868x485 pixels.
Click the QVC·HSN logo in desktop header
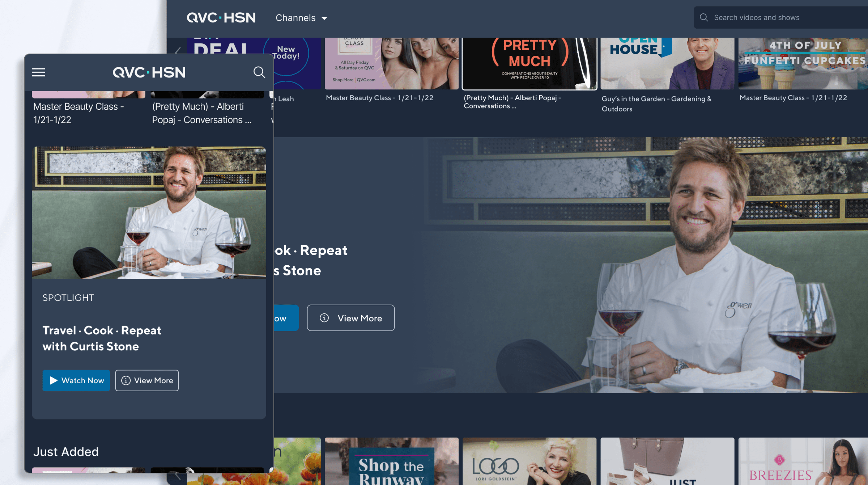[221, 18]
